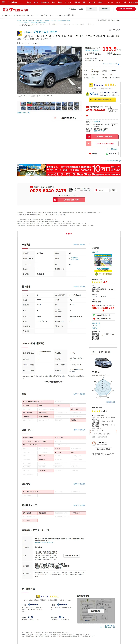138x644 pixels.
Task: Open ローンシミュレーション link
Action: pyautogui.click(x=111, y=64)
